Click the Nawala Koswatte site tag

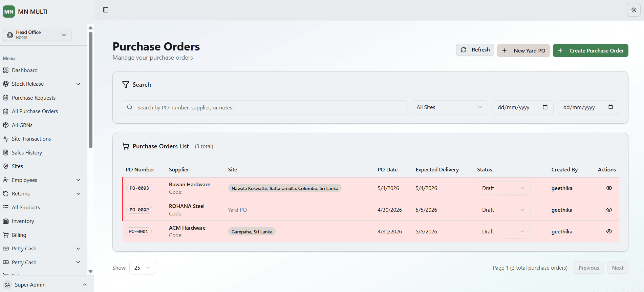point(285,188)
